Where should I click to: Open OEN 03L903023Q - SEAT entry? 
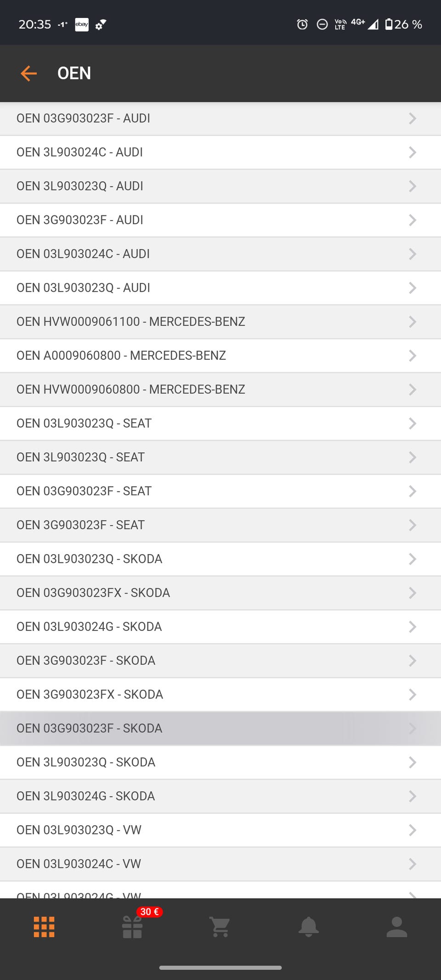[x=84, y=423]
